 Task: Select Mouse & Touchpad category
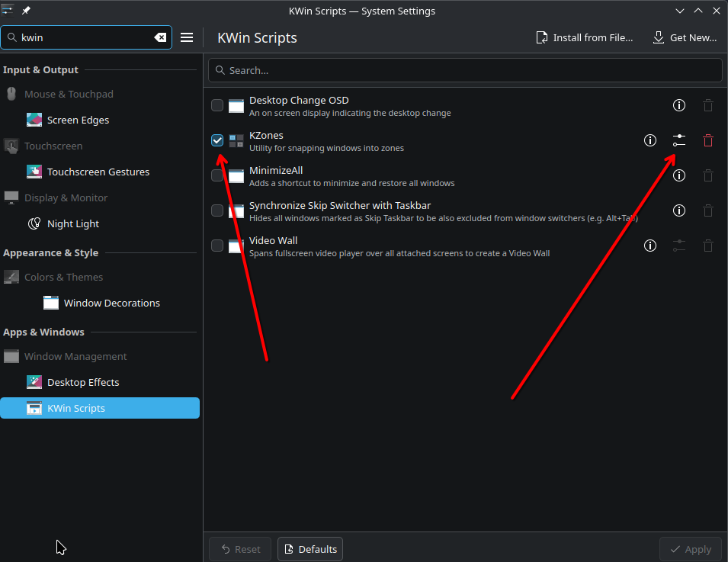point(100,94)
